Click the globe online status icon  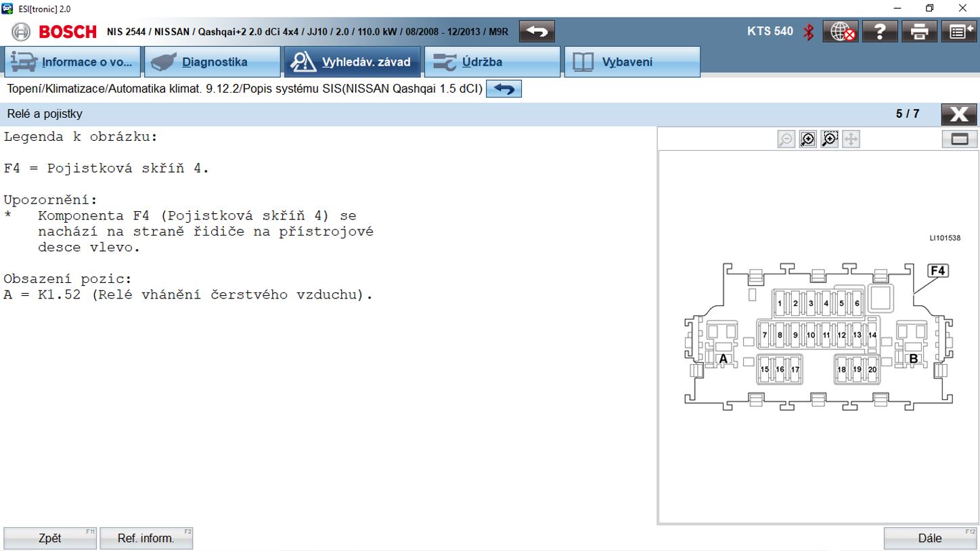[x=841, y=32]
